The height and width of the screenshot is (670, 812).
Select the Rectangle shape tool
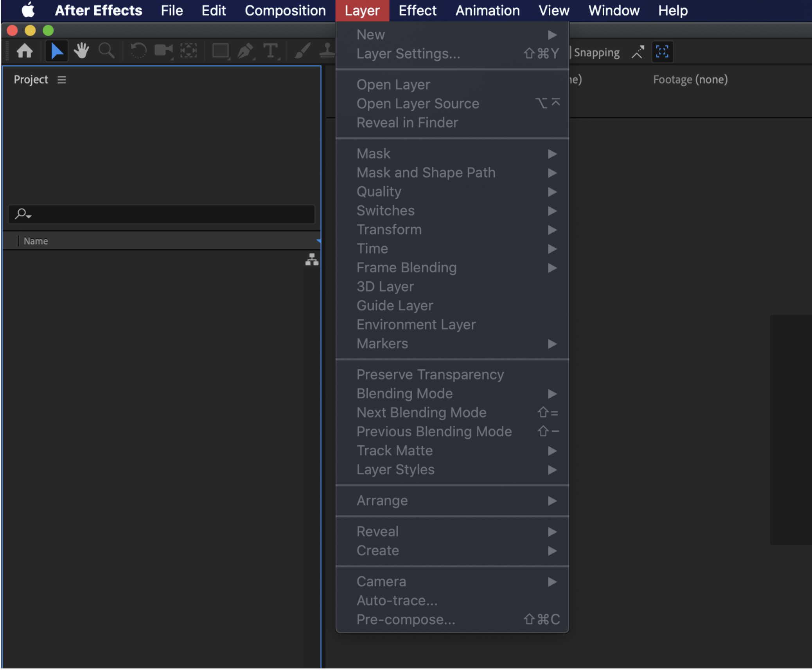[221, 51]
